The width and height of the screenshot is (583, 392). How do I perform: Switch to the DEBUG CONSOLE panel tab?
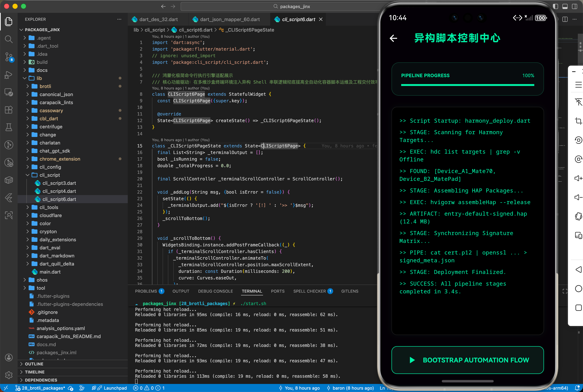[x=215, y=291]
